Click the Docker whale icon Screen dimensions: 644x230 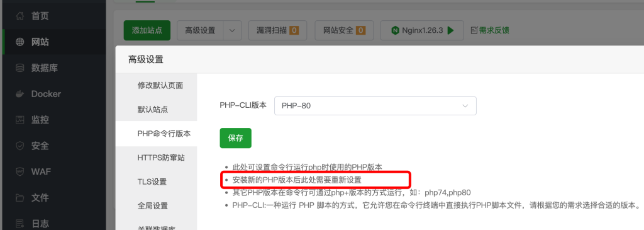pyautogui.click(x=19, y=94)
